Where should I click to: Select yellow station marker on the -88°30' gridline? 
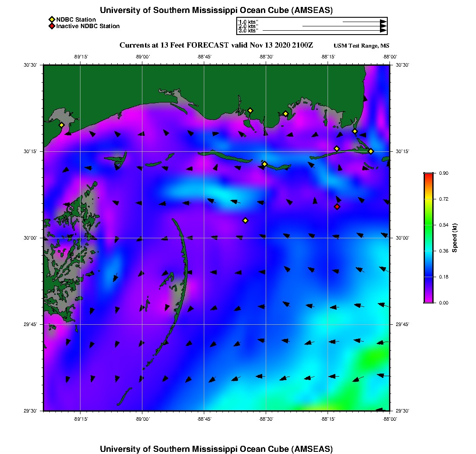[x=264, y=164]
